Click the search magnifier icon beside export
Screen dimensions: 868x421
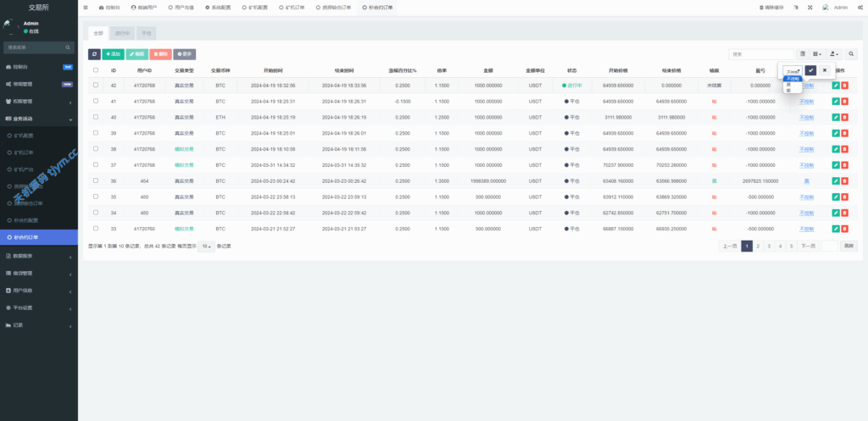[853, 53]
